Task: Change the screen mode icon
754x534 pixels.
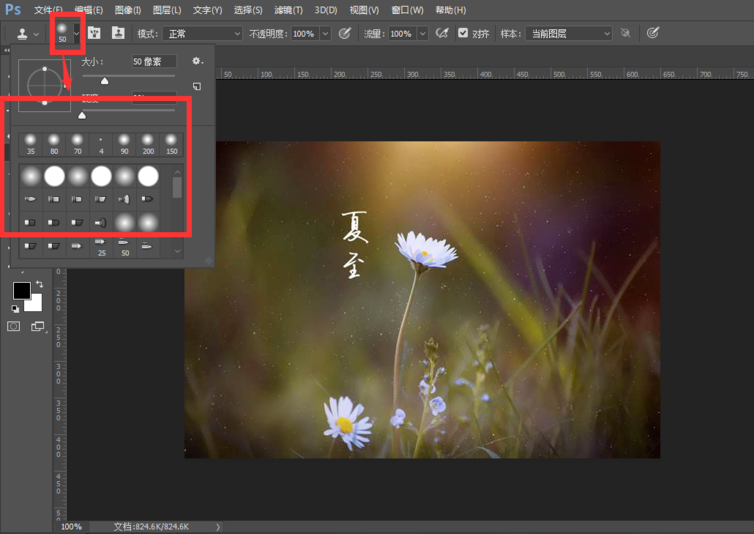Action: pyautogui.click(x=38, y=326)
